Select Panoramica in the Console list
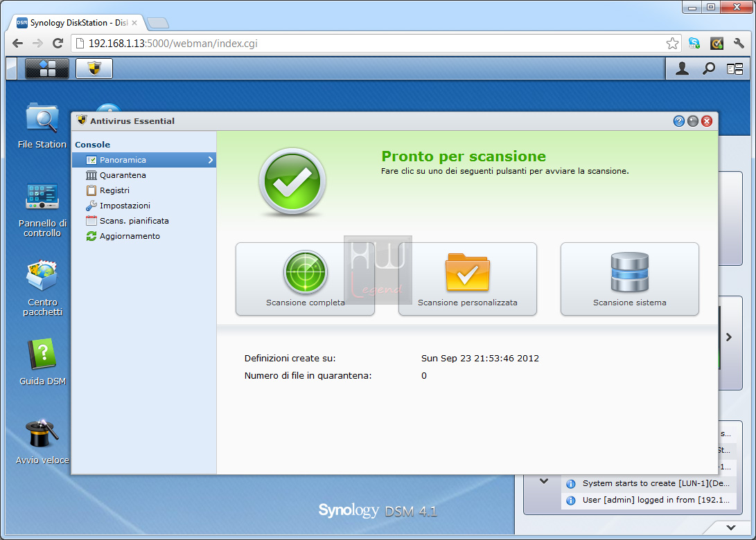The height and width of the screenshot is (540, 756). coord(143,160)
